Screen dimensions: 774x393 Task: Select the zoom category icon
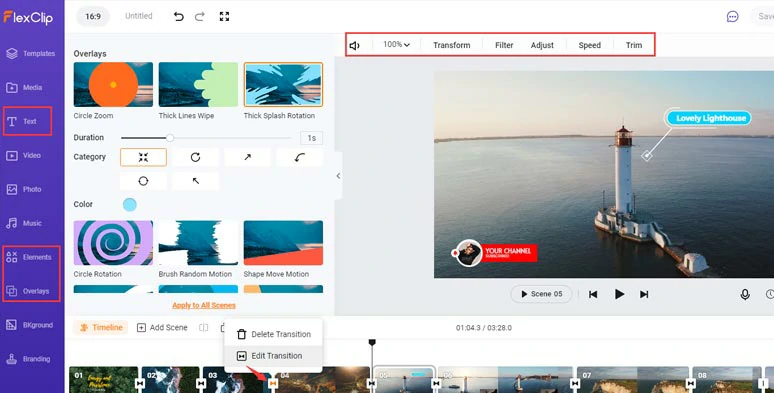(x=143, y=157)
